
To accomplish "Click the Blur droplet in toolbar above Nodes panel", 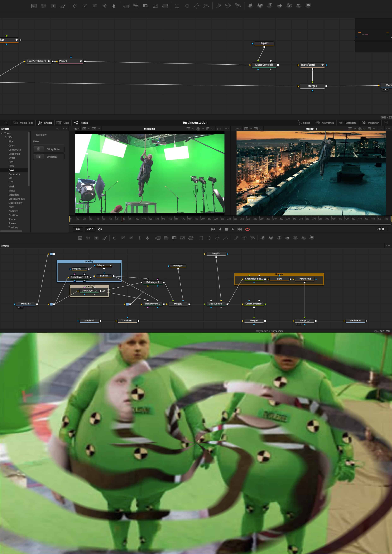I will (147, 238).
